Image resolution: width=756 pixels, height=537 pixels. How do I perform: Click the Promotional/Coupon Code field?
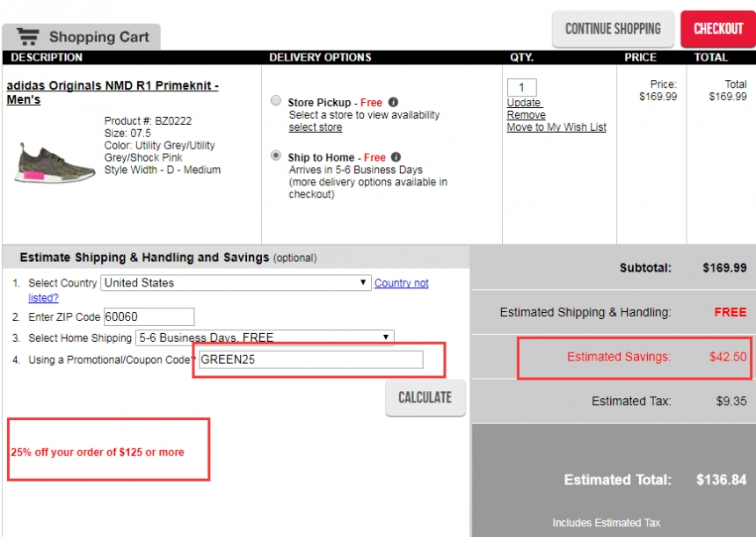(311, 359)
